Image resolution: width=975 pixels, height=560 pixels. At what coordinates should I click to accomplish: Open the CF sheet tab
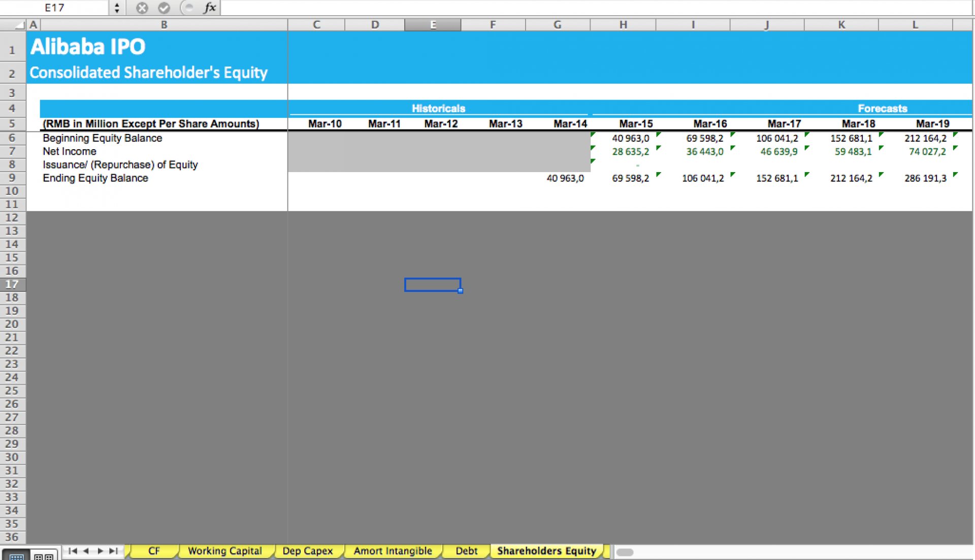coord(154,551)
